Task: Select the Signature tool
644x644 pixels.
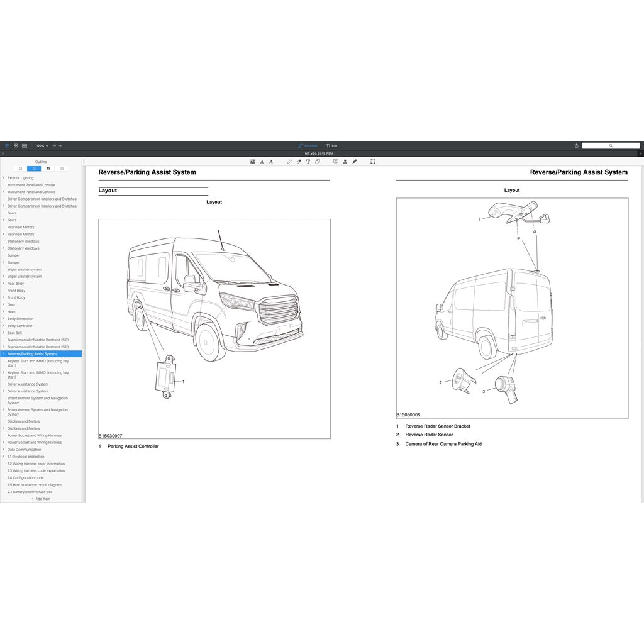Action: [x=354, y=162]
